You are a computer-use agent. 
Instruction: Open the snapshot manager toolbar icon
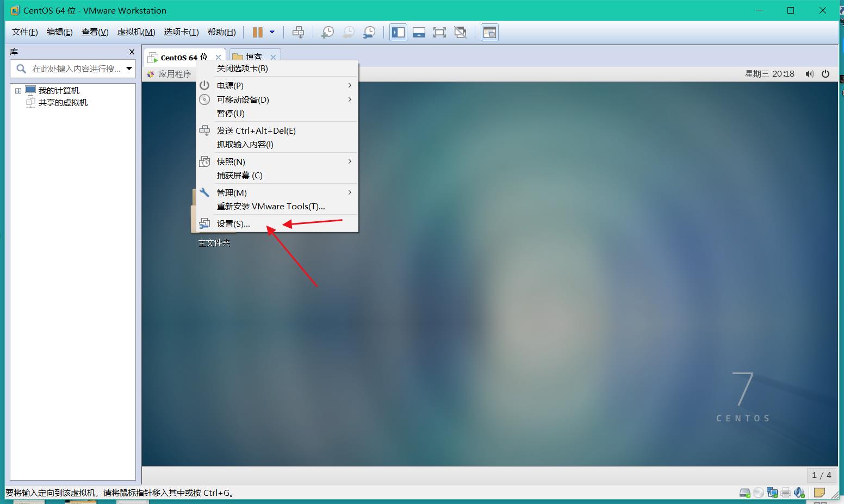[x=369, y=33]
